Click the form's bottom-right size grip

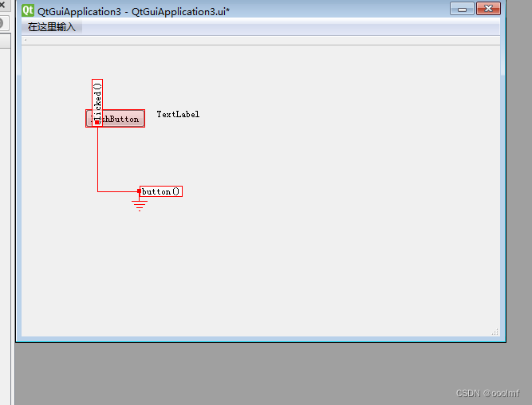(x=495, y=332)
